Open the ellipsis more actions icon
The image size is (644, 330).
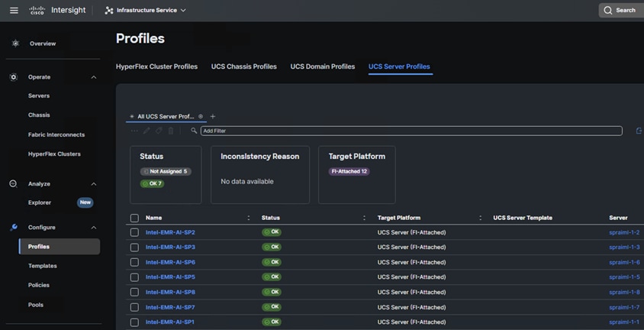point(134,131)
